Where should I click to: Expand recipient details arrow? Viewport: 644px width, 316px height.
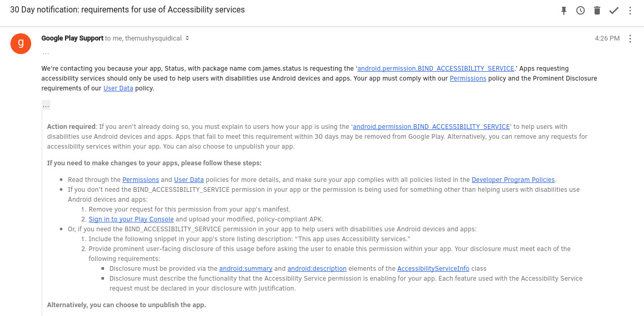187,38
